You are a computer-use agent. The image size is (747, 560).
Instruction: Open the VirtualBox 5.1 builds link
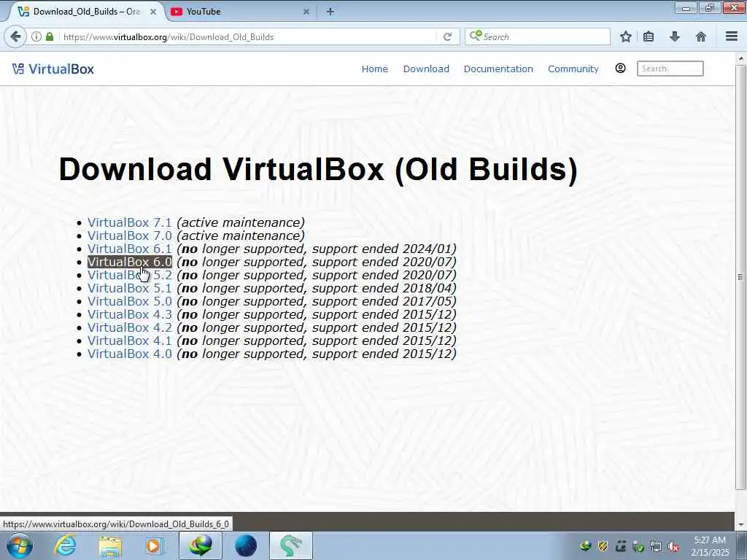click(129, 288)
